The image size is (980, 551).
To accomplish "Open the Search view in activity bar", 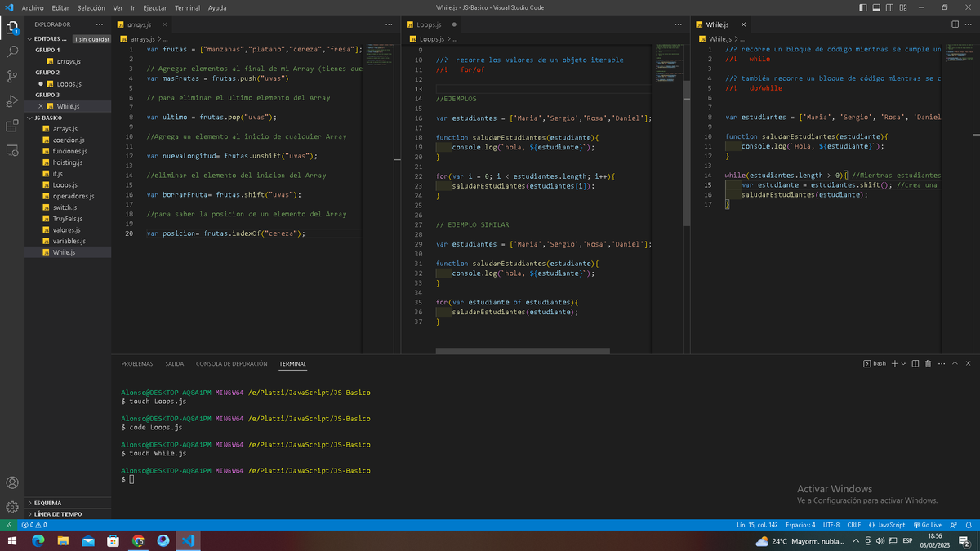I will (x=12, y=51).
